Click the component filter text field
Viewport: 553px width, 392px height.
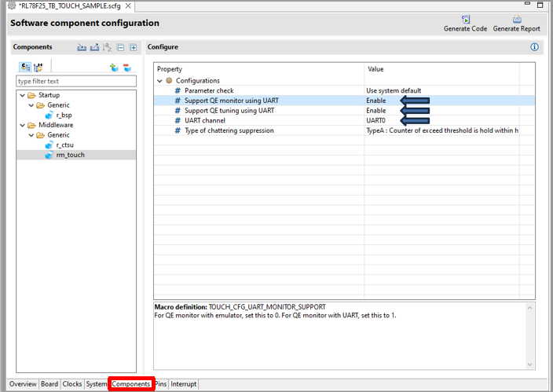75,81
